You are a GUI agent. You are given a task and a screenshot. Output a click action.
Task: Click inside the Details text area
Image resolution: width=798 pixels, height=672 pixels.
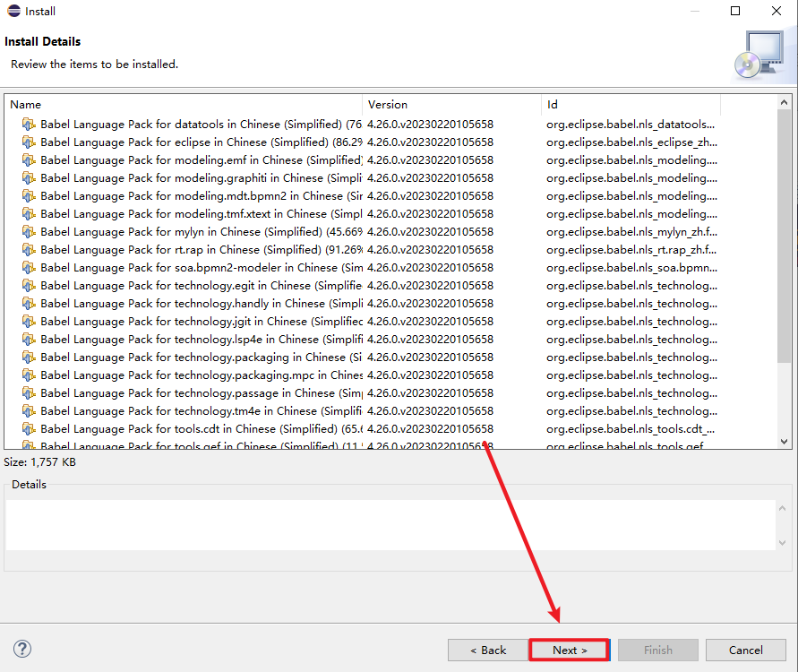point(390,524)
